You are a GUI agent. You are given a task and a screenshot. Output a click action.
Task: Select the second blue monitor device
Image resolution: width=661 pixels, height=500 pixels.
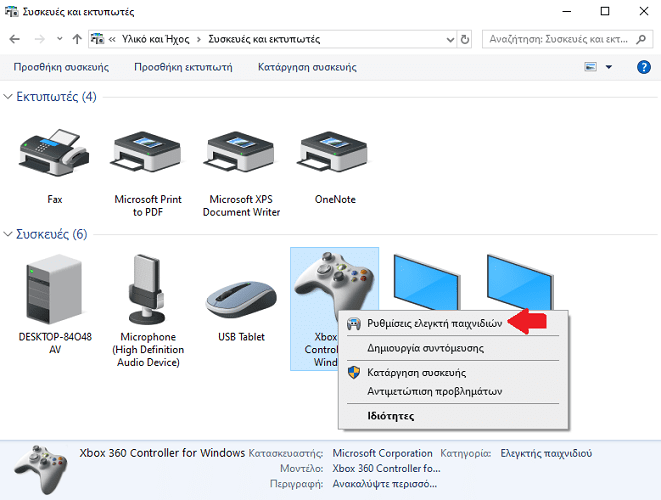coord(519,282)
